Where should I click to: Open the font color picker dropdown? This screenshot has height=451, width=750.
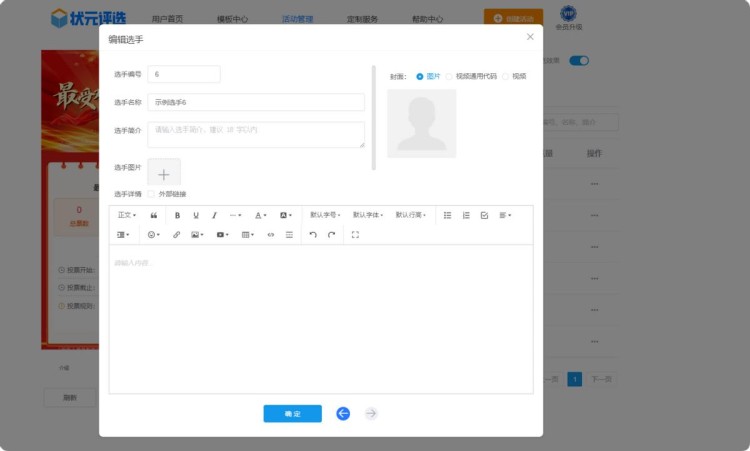[260, 215]
